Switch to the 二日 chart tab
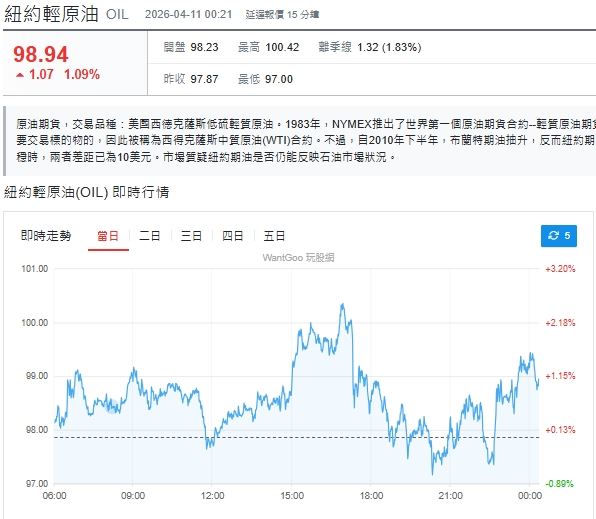This screenshot has width=596, height=519. 149,236
